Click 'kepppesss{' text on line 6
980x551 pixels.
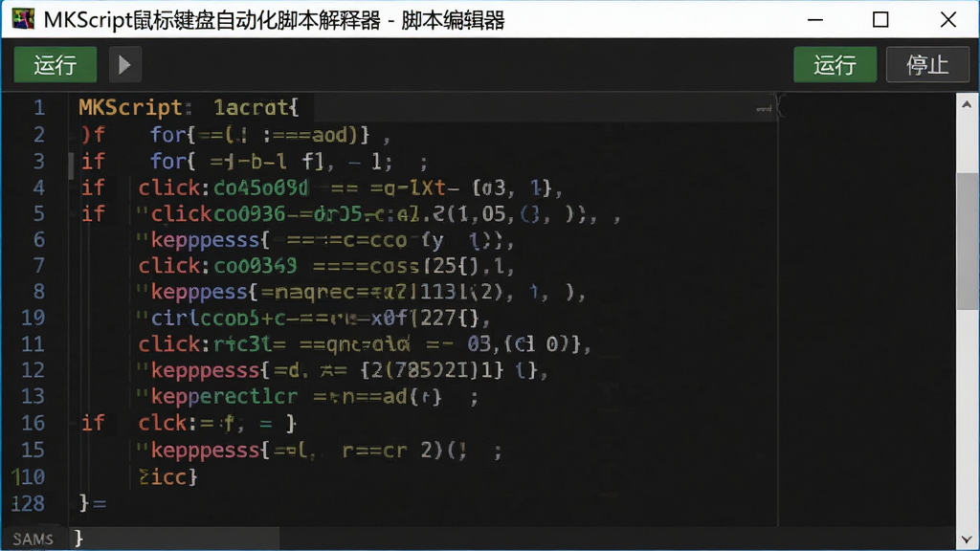point(211,240)
